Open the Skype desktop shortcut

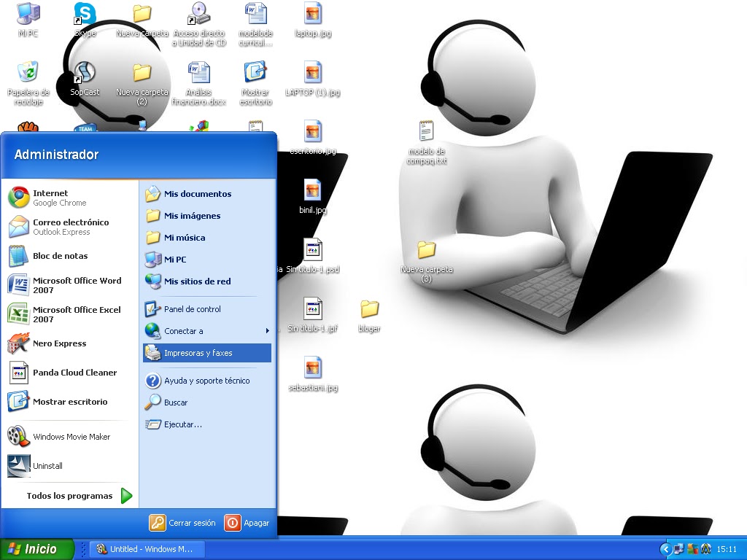85,19
